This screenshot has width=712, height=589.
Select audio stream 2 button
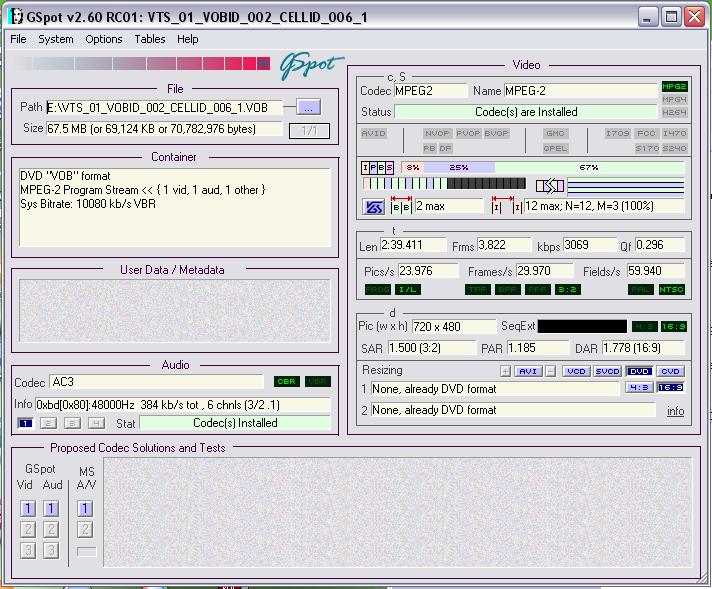48,423
